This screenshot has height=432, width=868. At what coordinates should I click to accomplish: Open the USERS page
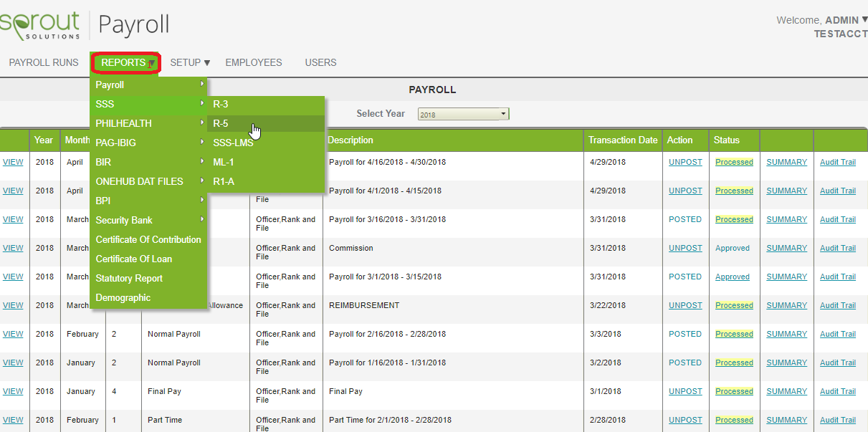click(320, 62)
